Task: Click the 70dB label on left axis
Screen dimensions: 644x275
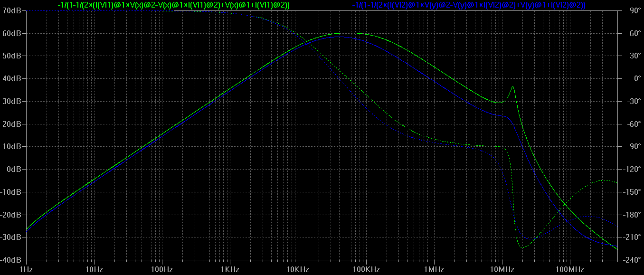Action: click(11, 10)
